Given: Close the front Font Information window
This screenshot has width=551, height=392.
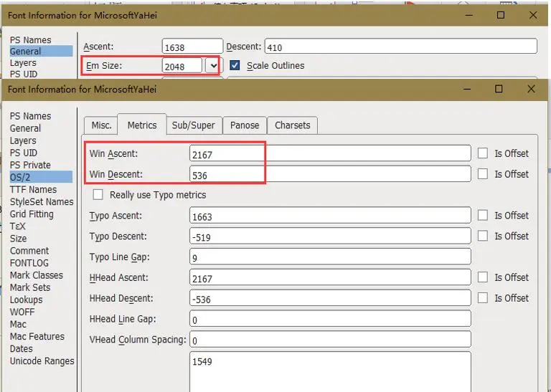Looking at the screenshot, I should [x=531, y=89].
